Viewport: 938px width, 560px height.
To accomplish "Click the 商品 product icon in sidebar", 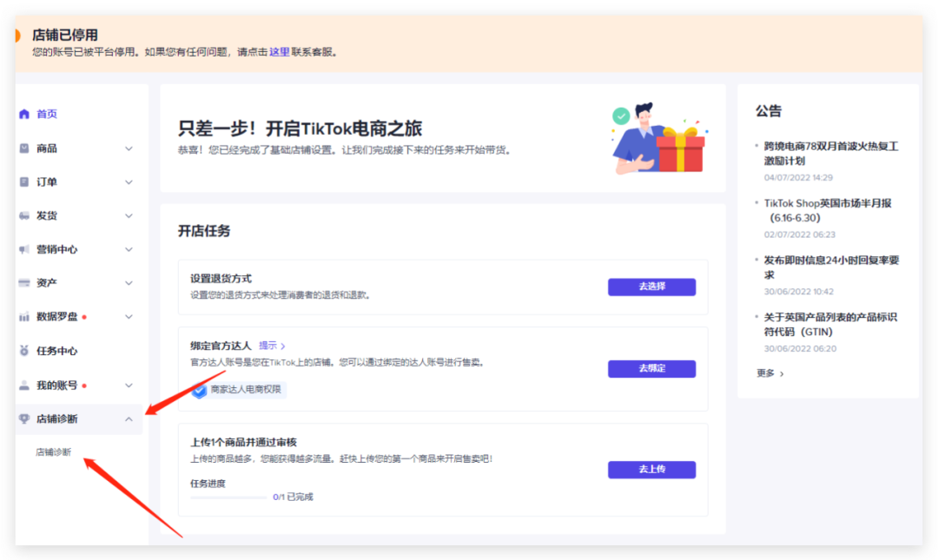I will 24,148.
